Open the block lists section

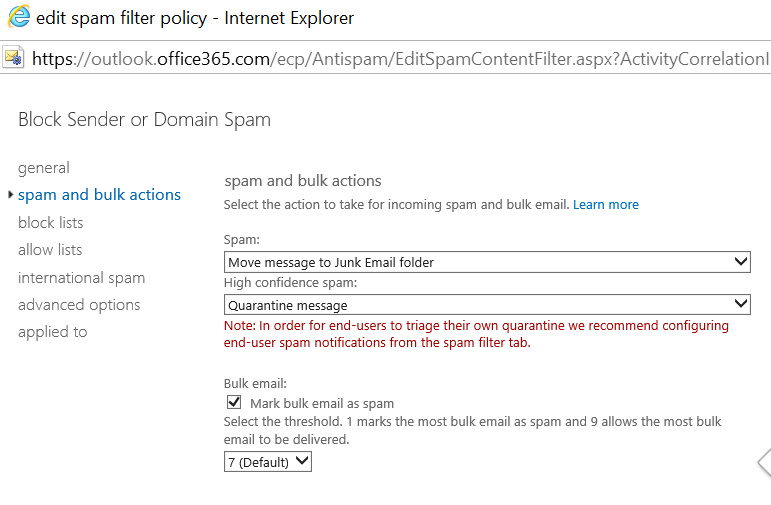(x=51, y=223)
